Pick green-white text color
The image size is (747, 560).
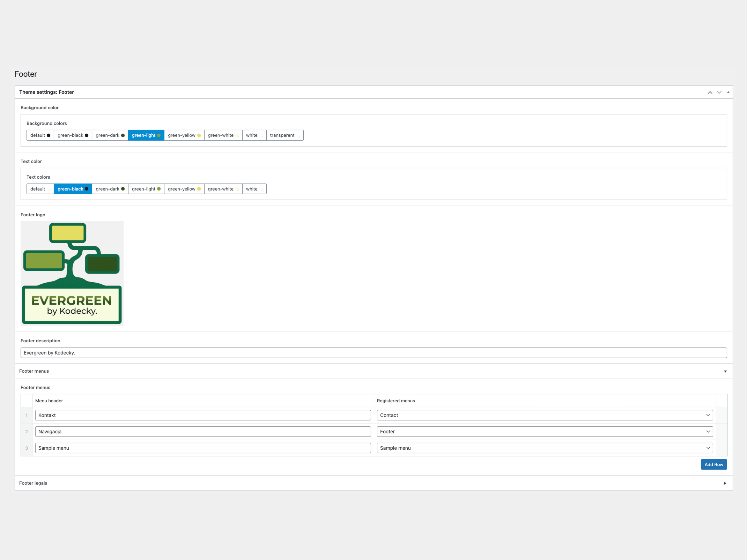(223, 189)
